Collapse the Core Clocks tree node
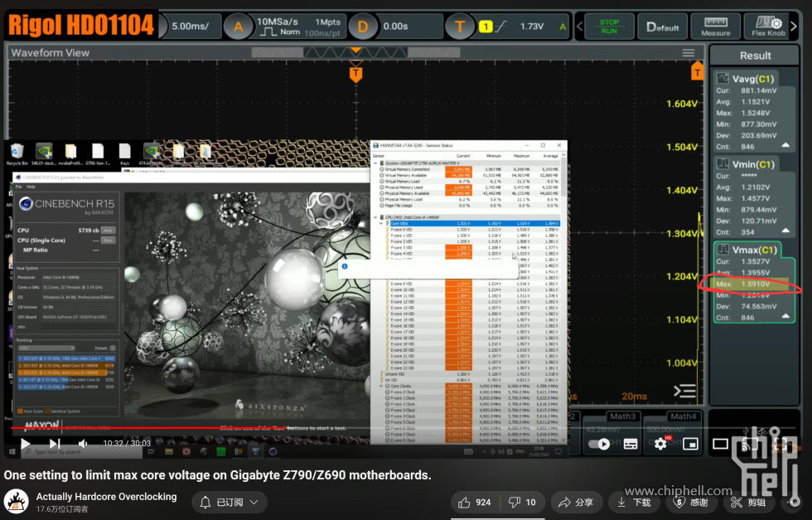 [x=382, y=386]
